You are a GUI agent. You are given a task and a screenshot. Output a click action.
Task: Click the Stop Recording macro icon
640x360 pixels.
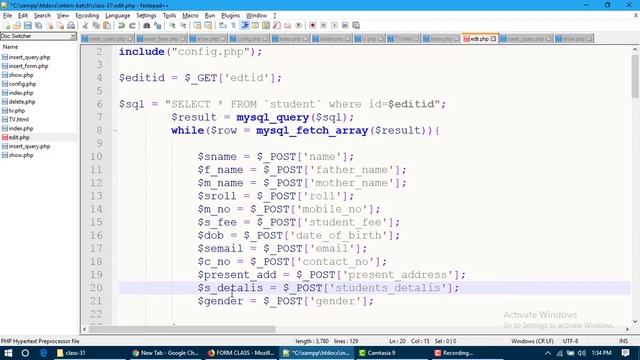[x=323, y=26]
